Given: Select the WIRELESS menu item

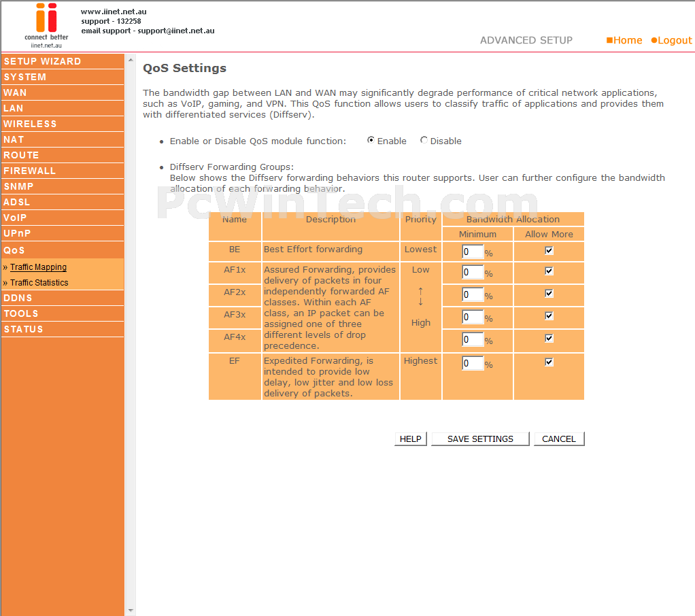Looking at the screenshot, I should coord(63,124).
